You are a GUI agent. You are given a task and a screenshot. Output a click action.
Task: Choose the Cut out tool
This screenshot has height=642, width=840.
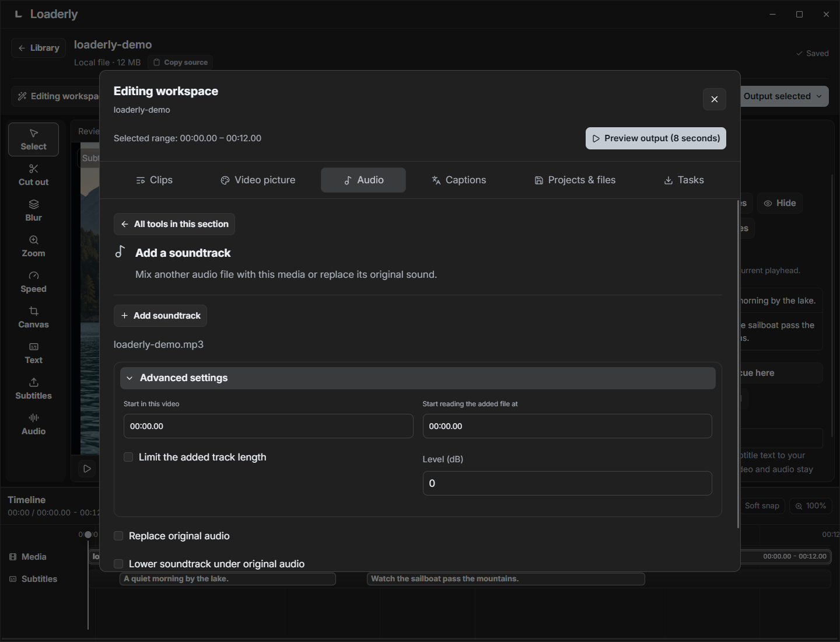click(33, 175)
